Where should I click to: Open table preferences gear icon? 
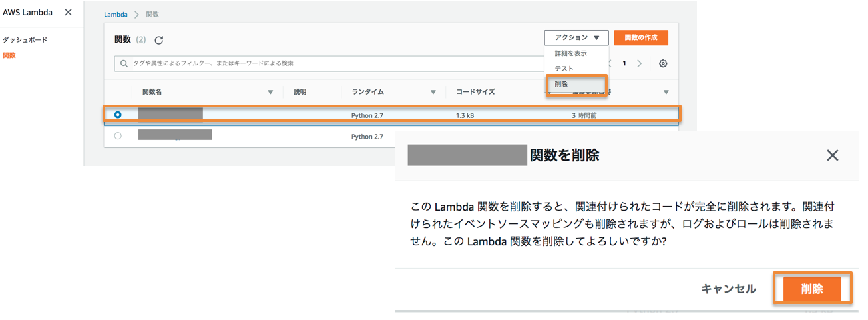pyautogui.click(x=663, y=63)
